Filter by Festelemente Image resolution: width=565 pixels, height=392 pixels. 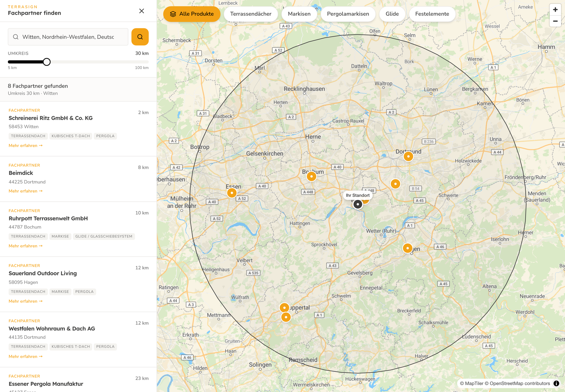pos(432,14)
